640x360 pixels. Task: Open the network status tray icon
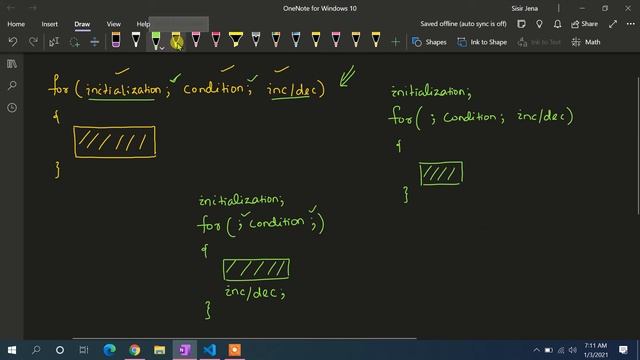click(561, 350)
